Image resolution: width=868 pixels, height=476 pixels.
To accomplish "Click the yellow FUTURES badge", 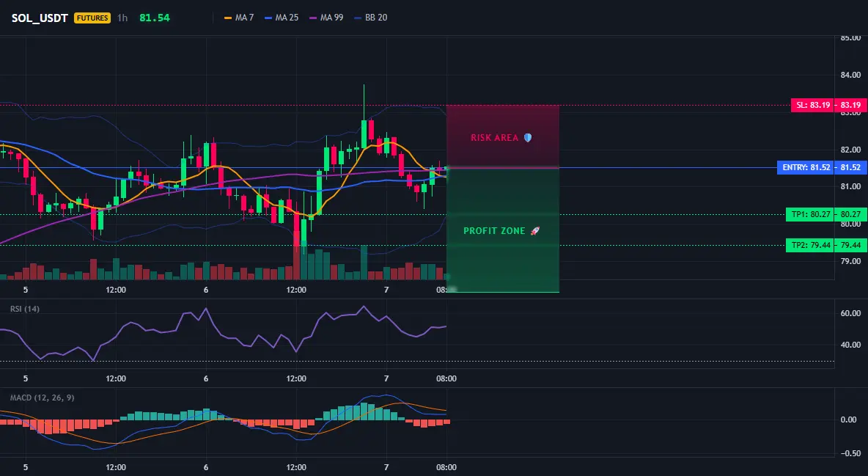I will [92, 18].
